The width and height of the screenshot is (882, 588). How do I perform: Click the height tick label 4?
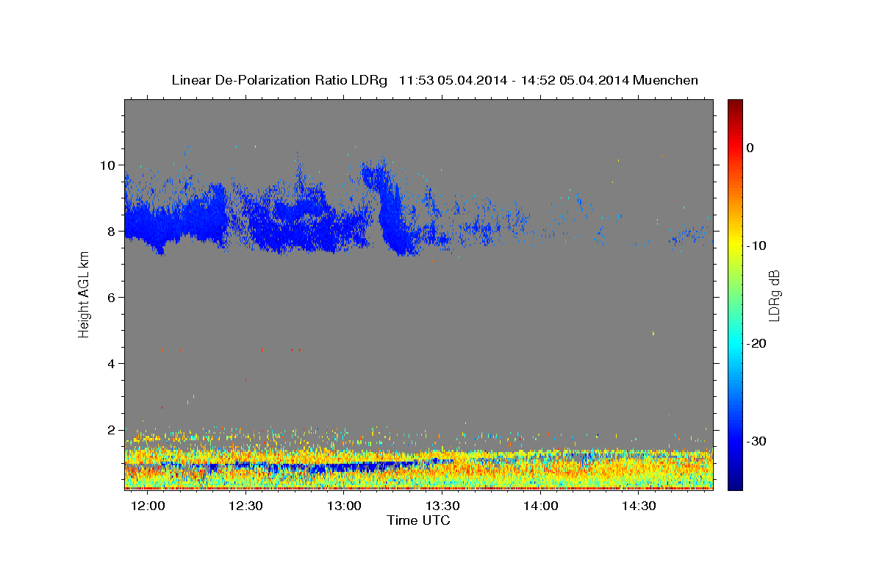(x=112, y=363)
